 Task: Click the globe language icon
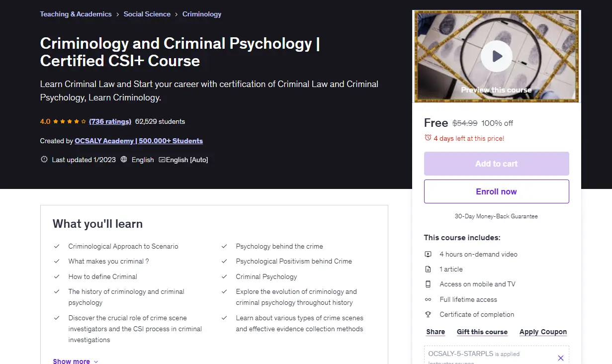tap(124, 160)
